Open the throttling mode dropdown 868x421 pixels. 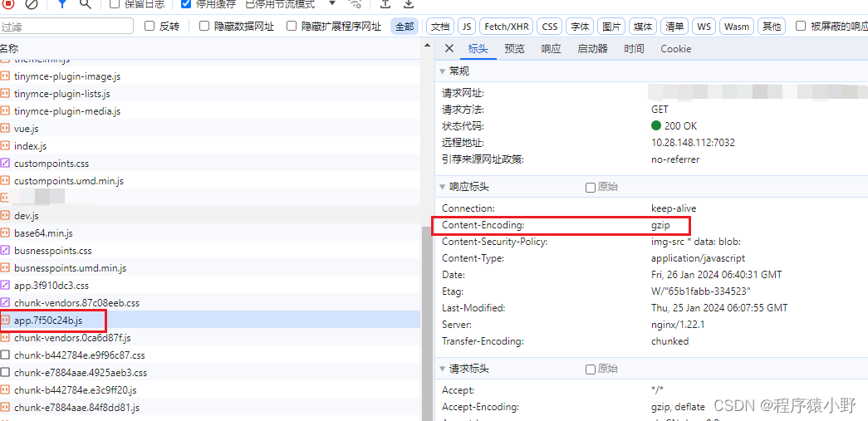331,4
